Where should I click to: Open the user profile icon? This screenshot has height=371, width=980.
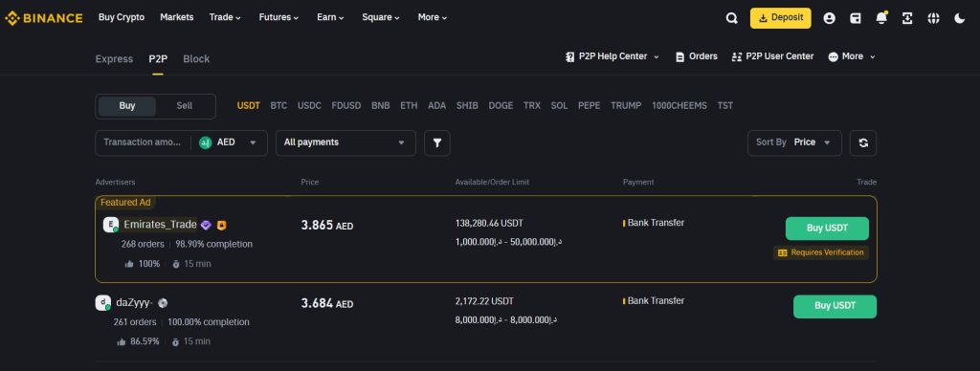tap(830, 18)
